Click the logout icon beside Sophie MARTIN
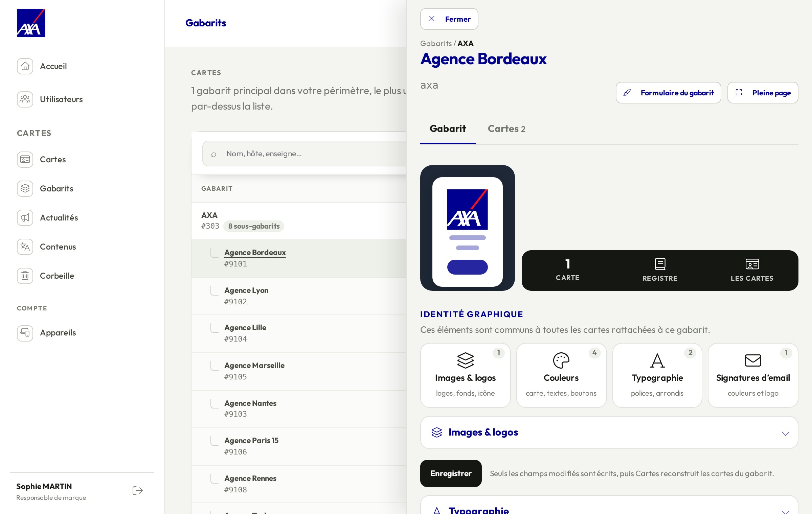812x514 pixels. coord(137,491)
